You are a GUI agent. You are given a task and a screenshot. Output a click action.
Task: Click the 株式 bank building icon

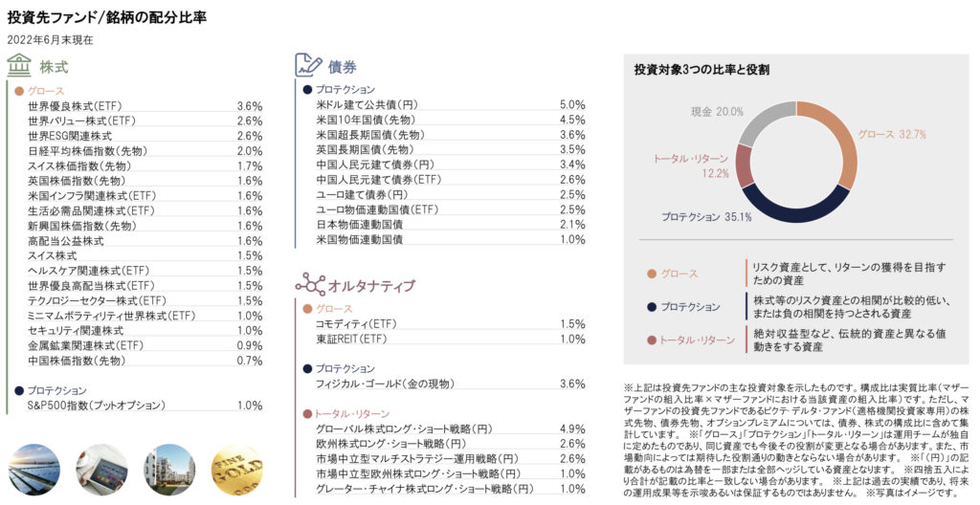pos(18,66)
